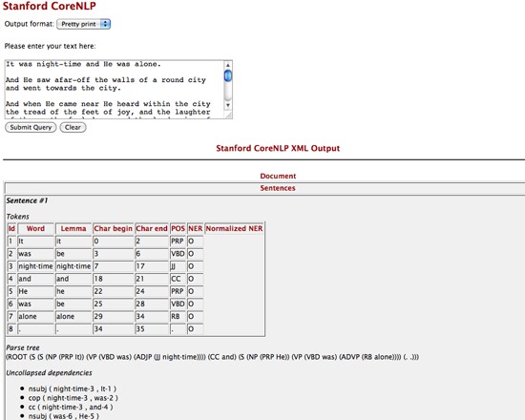The height and width of the screenshot is (420, 525).
Task: Open the Output format dropdown
Action: pos(83,24)
